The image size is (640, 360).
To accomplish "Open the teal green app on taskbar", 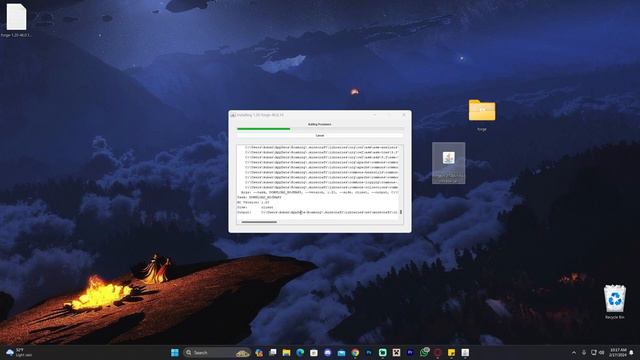I will [x=382, y=352].
